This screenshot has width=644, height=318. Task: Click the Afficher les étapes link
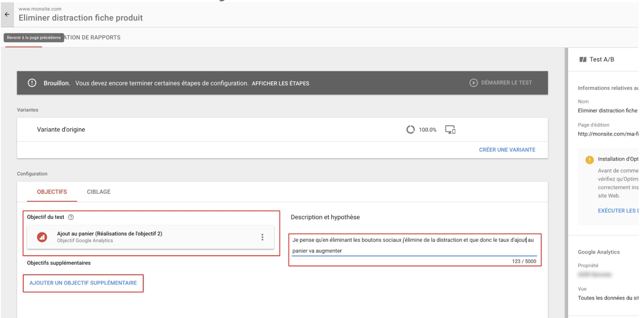click(280, 83)
